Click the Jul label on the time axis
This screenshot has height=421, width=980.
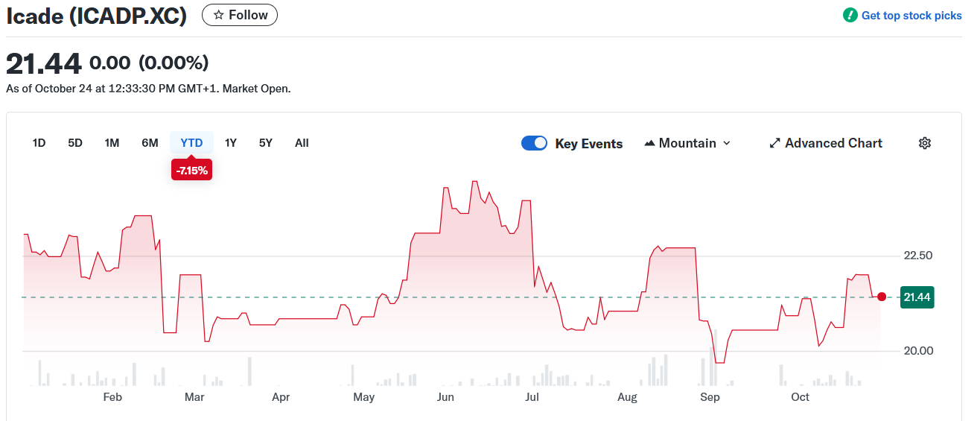(532, 397)
